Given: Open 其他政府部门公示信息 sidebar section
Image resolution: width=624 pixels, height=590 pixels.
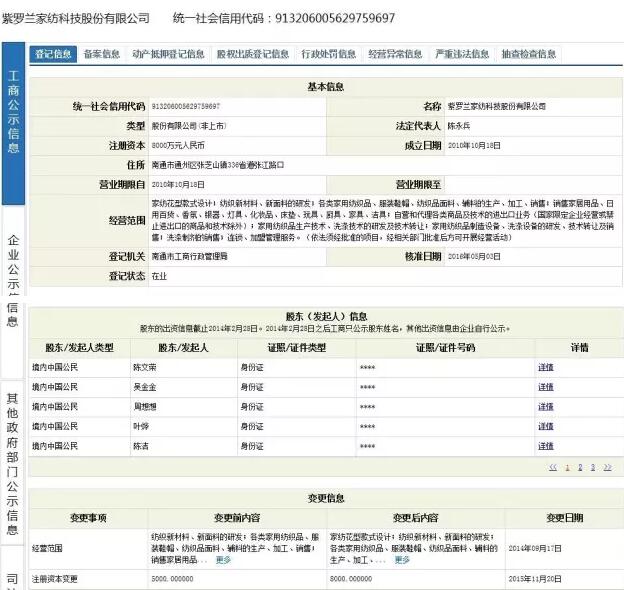Looking at the screenshot, I should point(13,455).
